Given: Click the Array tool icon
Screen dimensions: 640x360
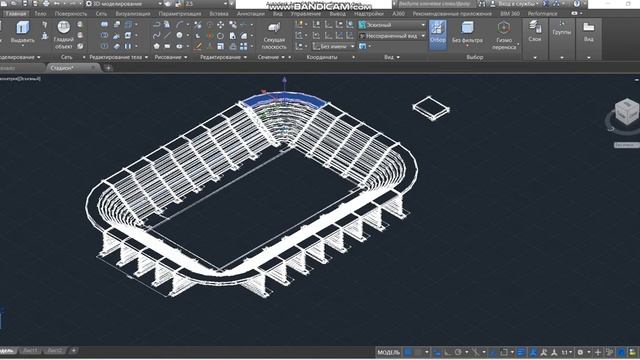Looking at the screenshot, I should tap(244, 46).
